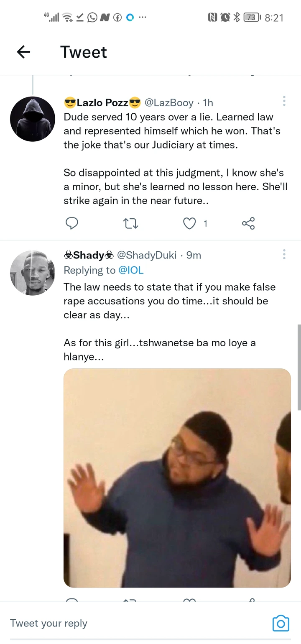Tap the alarm clock status icon
301x644 pixels.
[225, 17]
